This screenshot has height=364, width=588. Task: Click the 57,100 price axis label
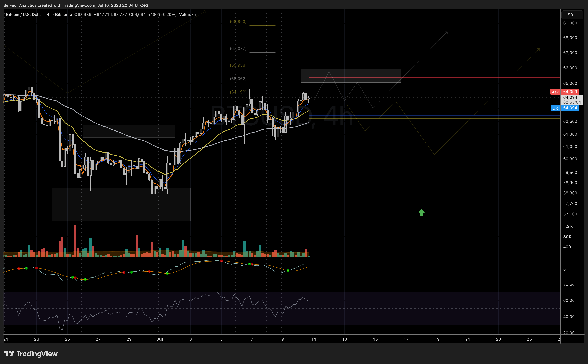570,214
